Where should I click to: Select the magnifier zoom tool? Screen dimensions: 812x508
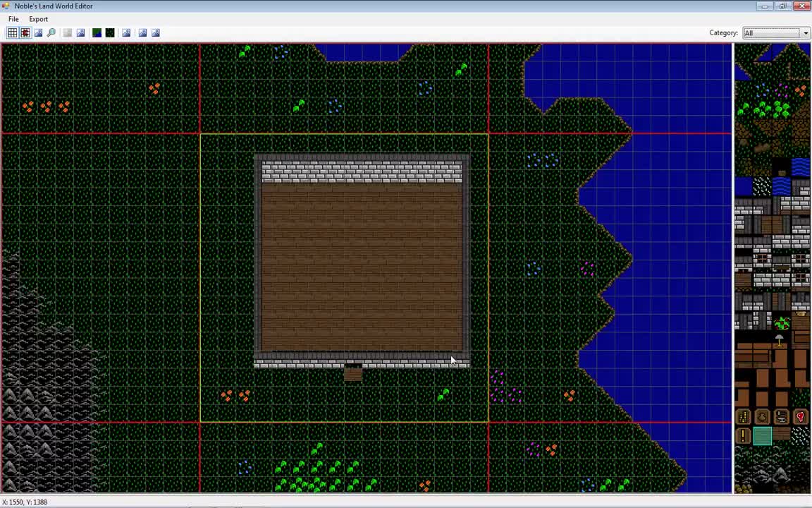(51, 32)
